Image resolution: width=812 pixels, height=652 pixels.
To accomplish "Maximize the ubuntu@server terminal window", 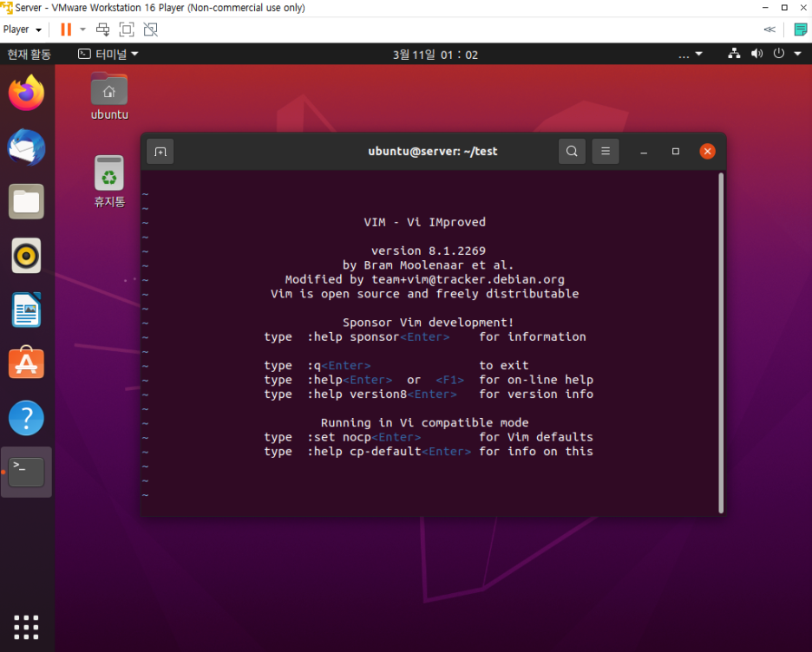I will 675,151.
